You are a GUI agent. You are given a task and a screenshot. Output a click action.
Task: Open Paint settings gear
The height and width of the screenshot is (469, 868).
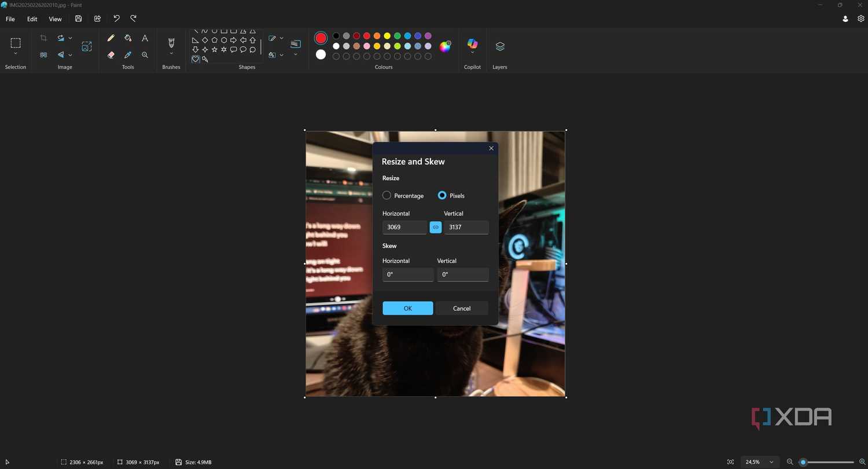pyautogui.click(x=861, y=19)
